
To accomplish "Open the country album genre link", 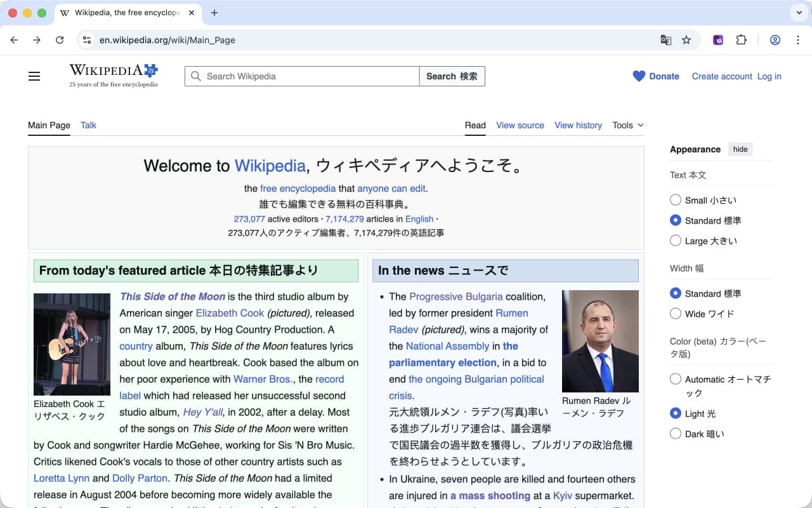I will pyautogui.click(x=136, y=346).
